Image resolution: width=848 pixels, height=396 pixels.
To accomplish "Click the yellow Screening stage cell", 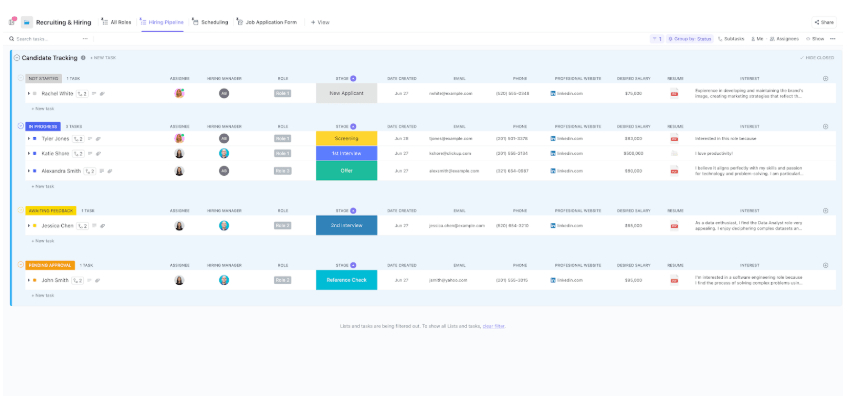I will coord(347,138).
